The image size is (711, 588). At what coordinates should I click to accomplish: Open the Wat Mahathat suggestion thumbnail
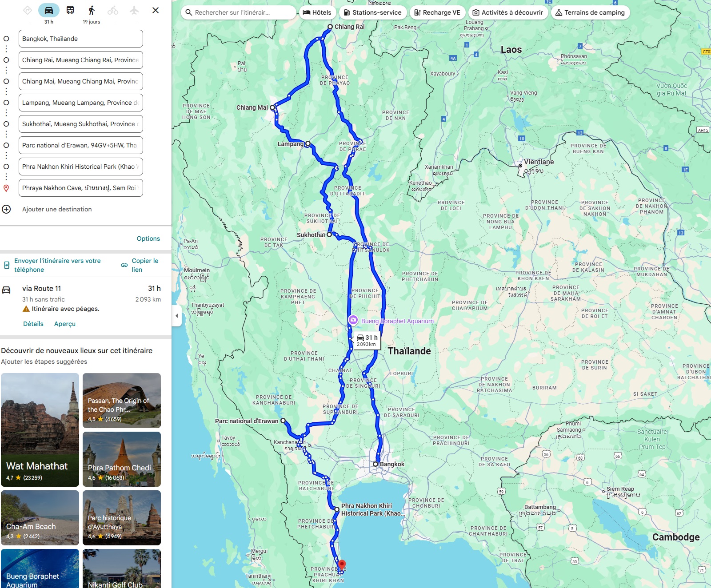(x=40, y=429)
